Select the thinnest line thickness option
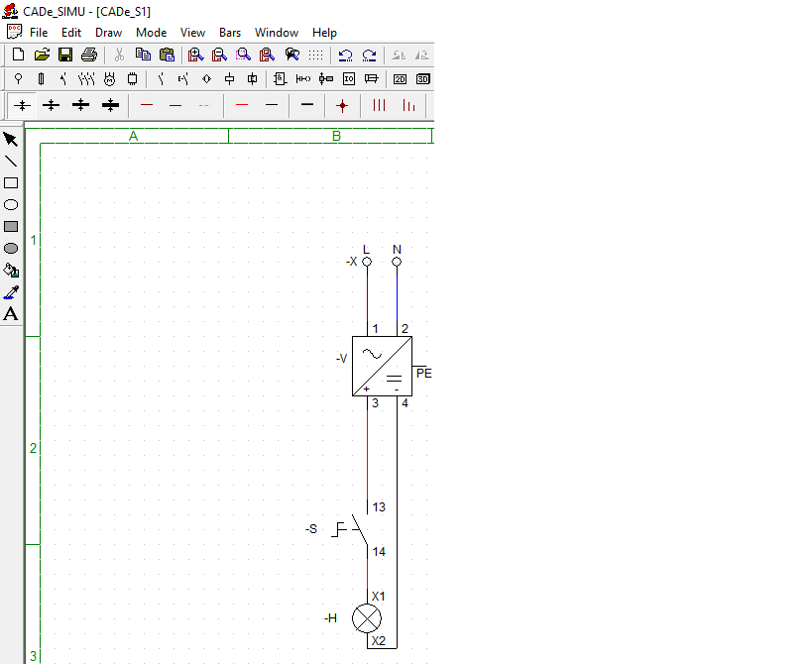 [x=22, y=106]
